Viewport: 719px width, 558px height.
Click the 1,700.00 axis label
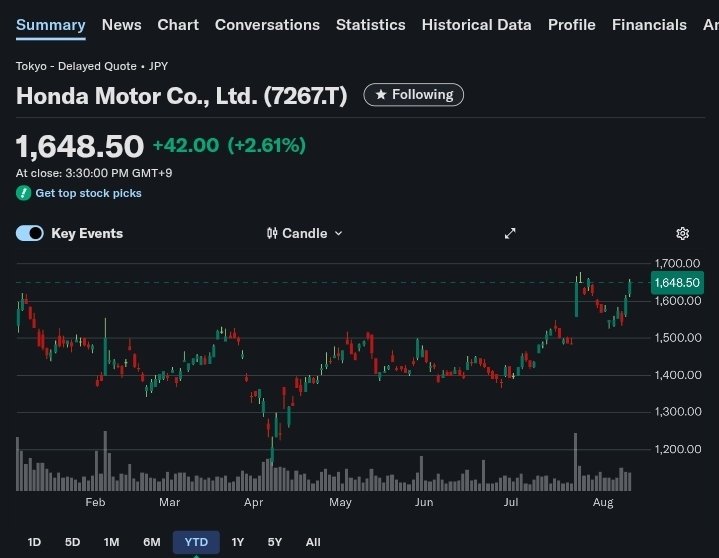tap(677, 263)
